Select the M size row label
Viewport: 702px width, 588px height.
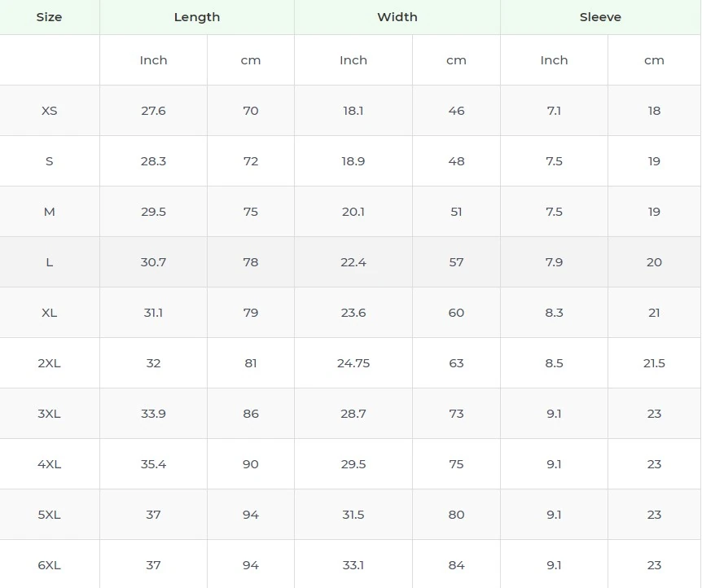coord(49,212)
